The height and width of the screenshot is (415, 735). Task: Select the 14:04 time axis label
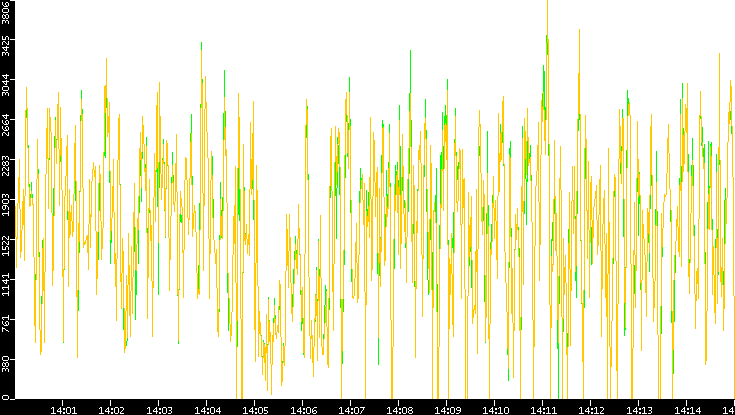click(x=206, y=409)
